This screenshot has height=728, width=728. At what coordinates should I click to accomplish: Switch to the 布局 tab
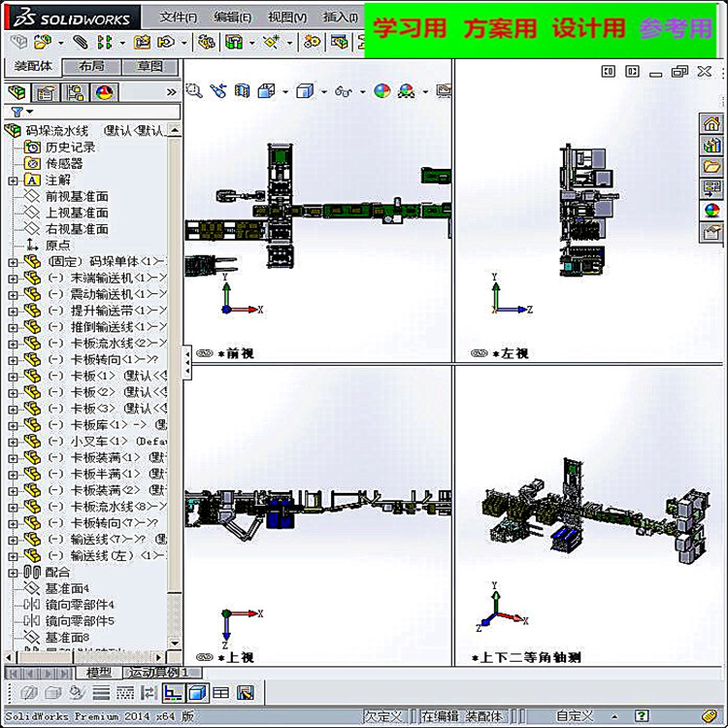pos(91,66)
